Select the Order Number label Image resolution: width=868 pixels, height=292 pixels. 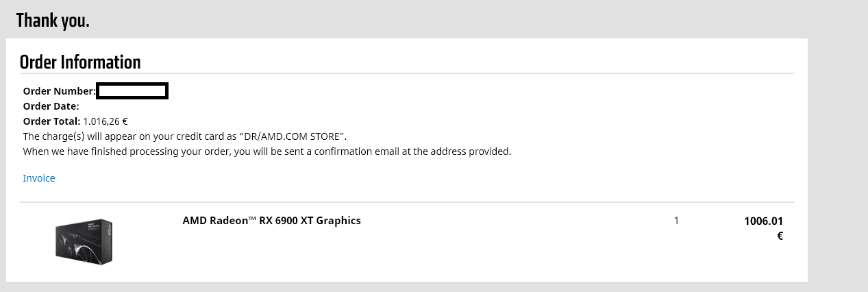point(60,91)
